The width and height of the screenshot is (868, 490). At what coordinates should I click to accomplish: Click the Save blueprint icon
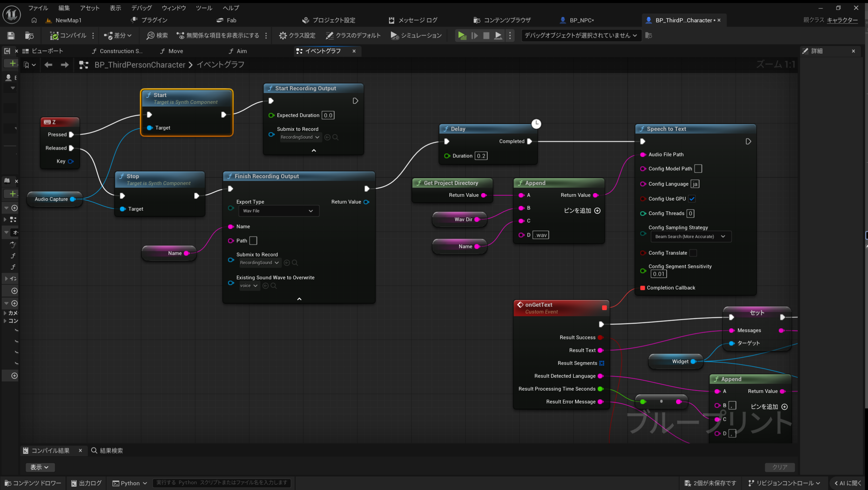11,36
